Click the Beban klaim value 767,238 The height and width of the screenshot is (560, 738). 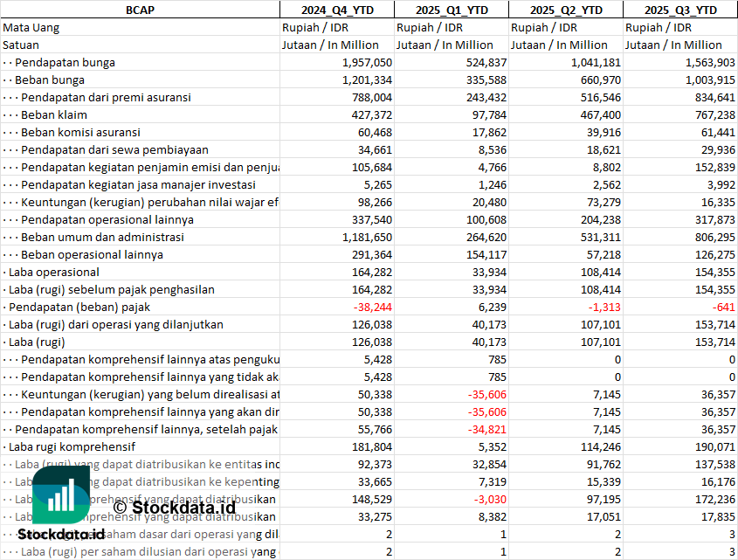[x=714, y=115]
